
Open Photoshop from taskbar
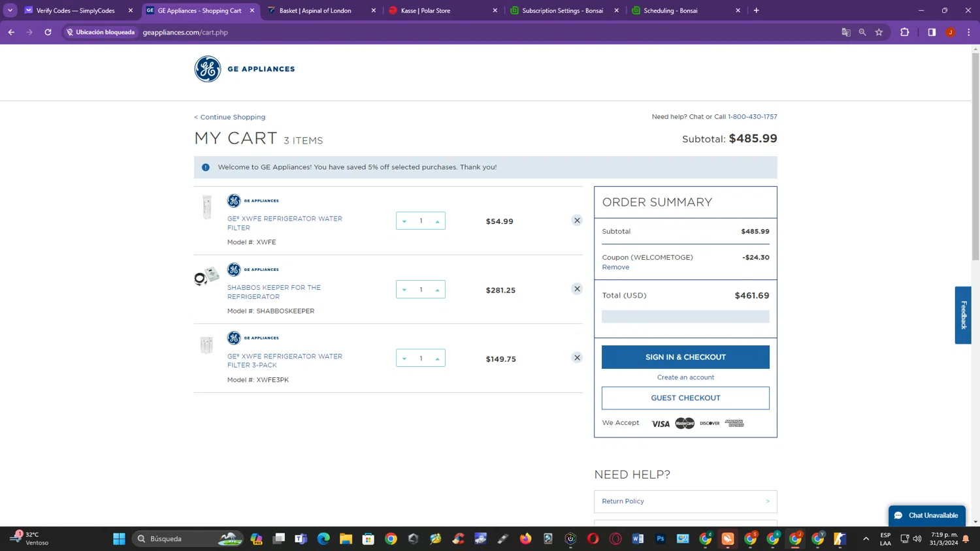tap(661, 539)
